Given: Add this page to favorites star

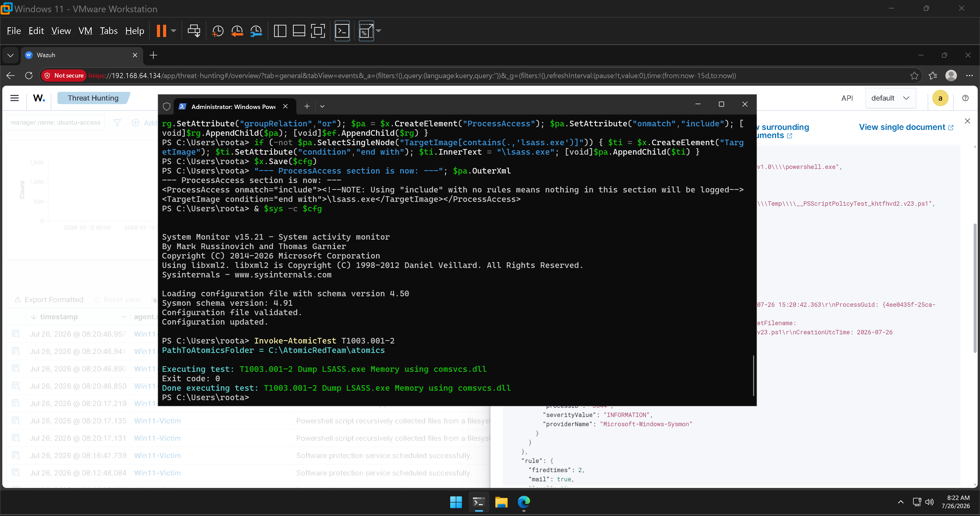Looking at the screenshot, I should pos(914,76).
